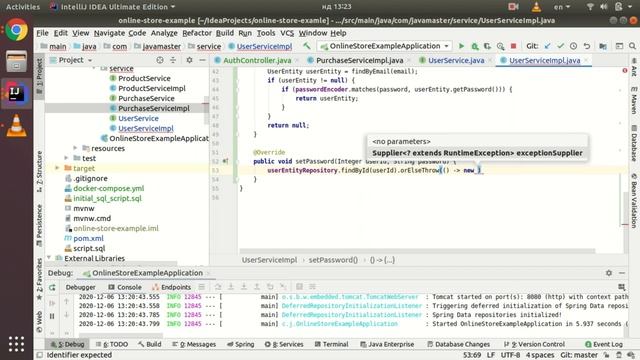Locate current file in Project panel

pos(160,60)
